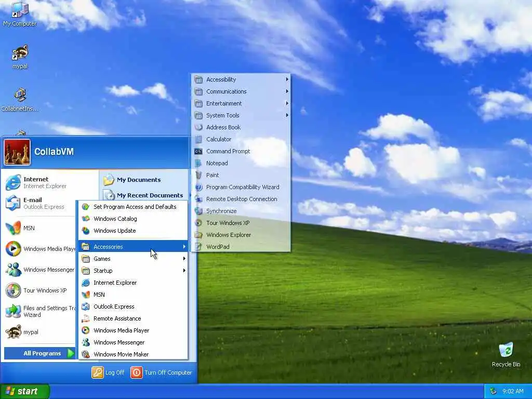Viewport: 532px width, 399px height.
Task: Click the Communications folder icon
Action: pos(198,91)
